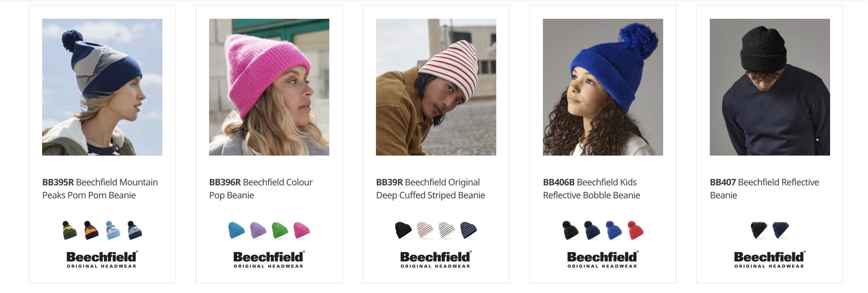This screenshot has width=868, height=293.
Task: Select the green Mountain Peaks beanie swatch
Action: (x=70, y=230)
